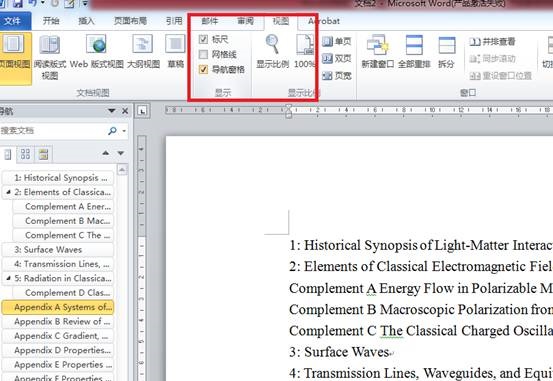Close the navigation pane

tap(125, 111)
